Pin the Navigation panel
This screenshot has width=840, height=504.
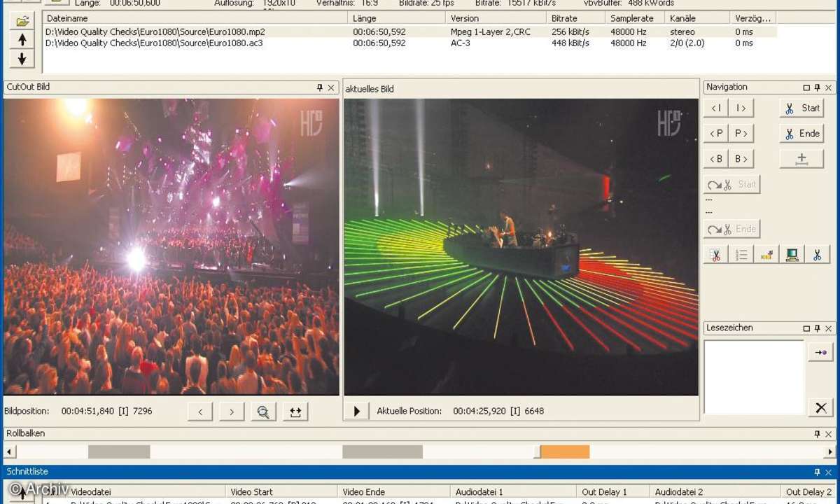[x=817, y=87]
